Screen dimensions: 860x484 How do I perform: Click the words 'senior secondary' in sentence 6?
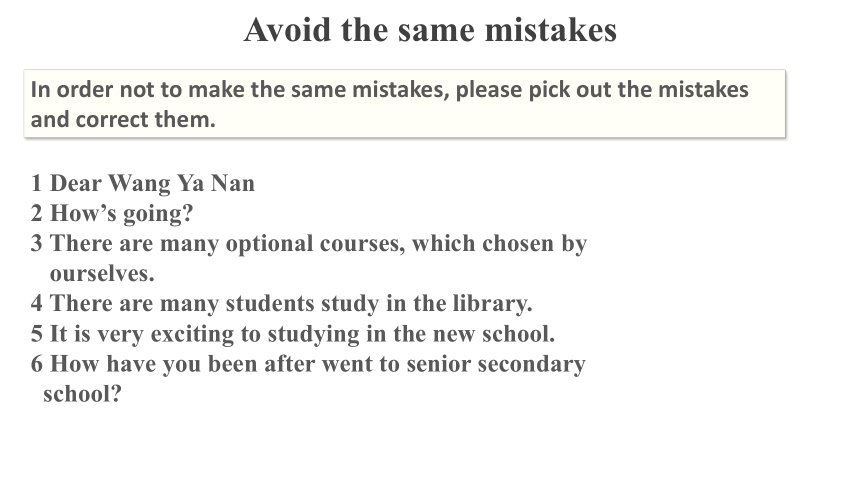tap(496, 364)
